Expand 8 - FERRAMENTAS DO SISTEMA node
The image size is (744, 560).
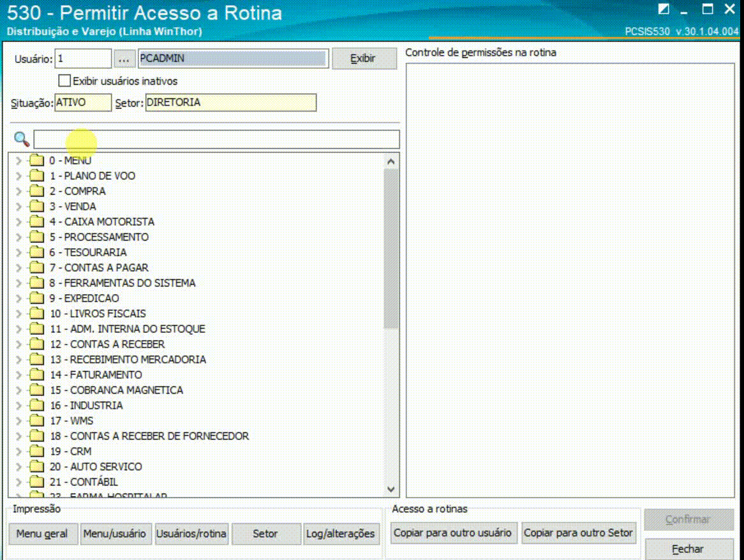pyautogui.click(x=19, y=283)
